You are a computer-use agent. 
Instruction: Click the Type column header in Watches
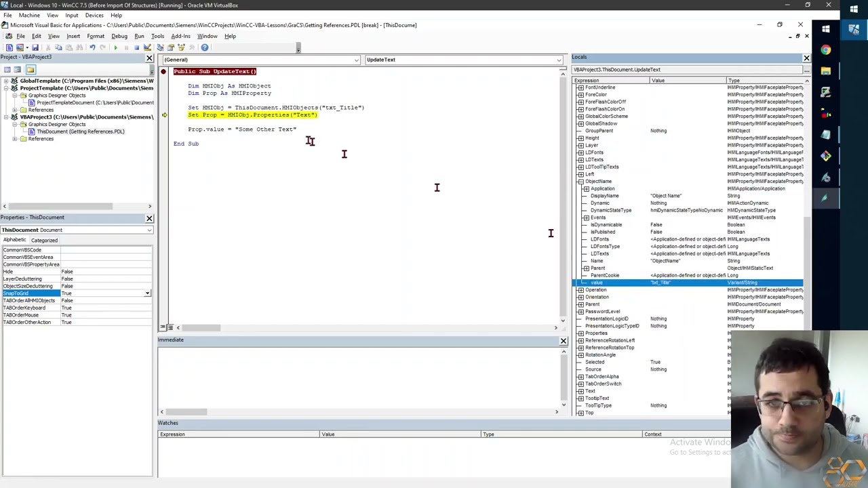pos(561,434)
